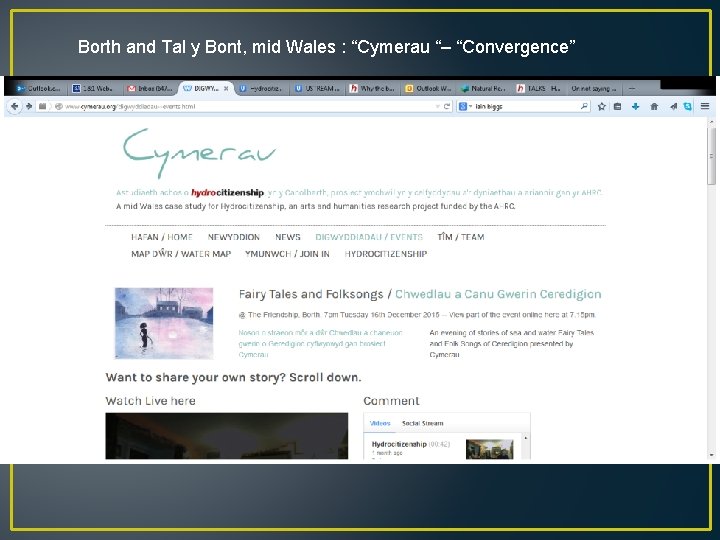Click the Skype toolbar icon
Screen dimensions: 720x540
point(687,107)
